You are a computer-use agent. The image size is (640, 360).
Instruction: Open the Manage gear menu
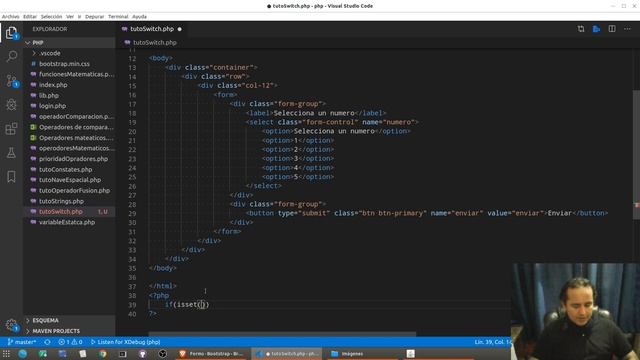point(11,325)
